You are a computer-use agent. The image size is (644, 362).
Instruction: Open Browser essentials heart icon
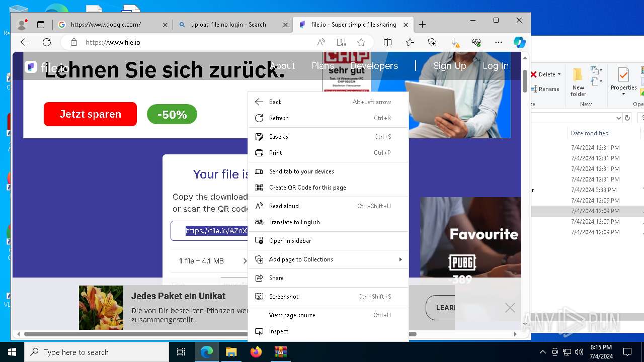point(476,42)
